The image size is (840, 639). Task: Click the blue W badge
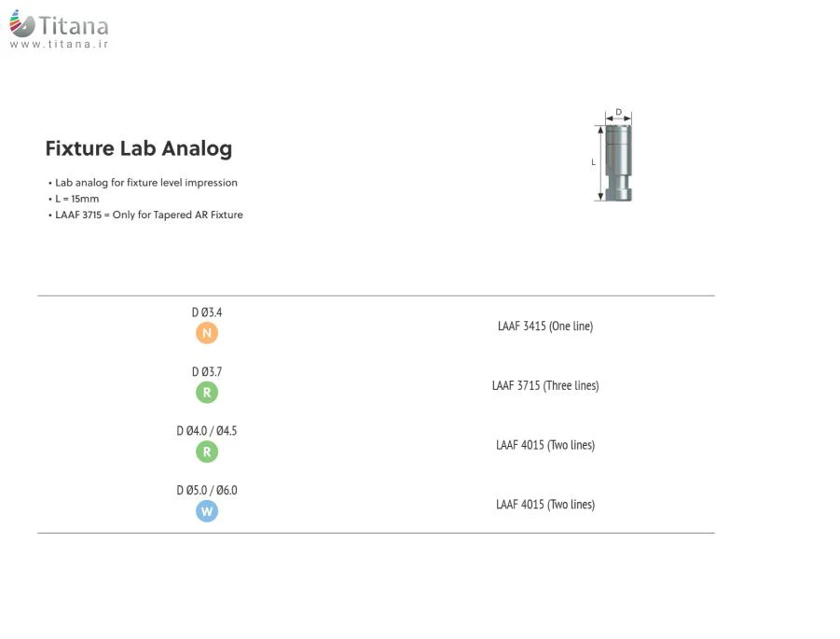click(207, 511)
